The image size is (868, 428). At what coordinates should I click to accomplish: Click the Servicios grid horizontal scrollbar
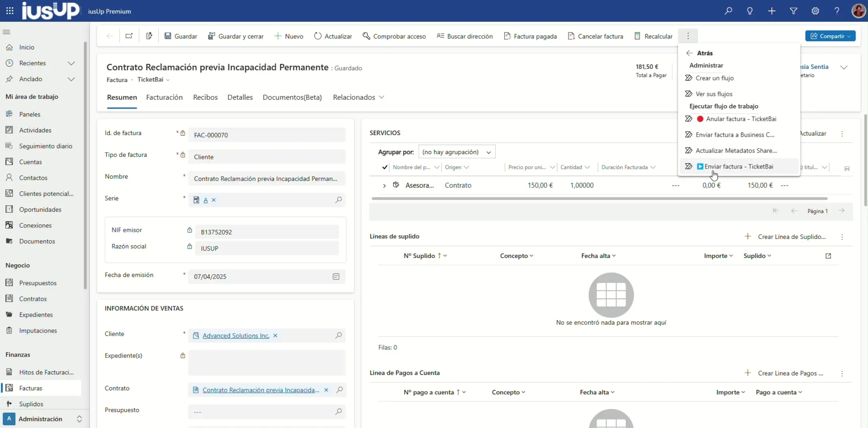(x=599, y=199)
